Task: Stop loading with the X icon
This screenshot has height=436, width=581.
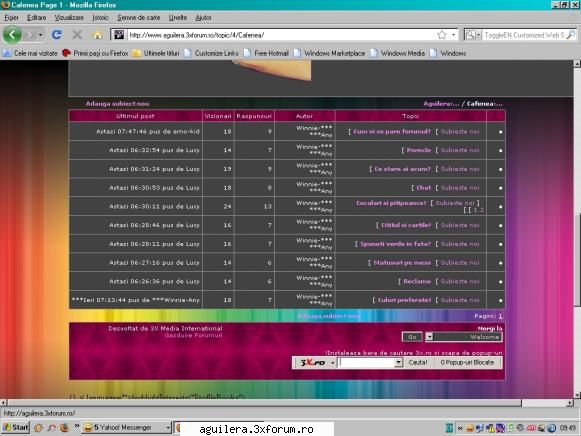Action: 77,35
